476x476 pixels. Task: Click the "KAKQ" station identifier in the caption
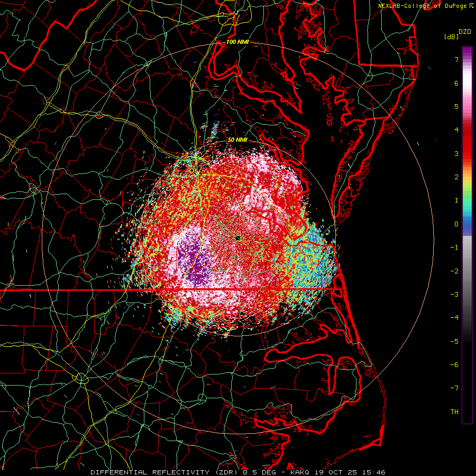click(300, 472)
